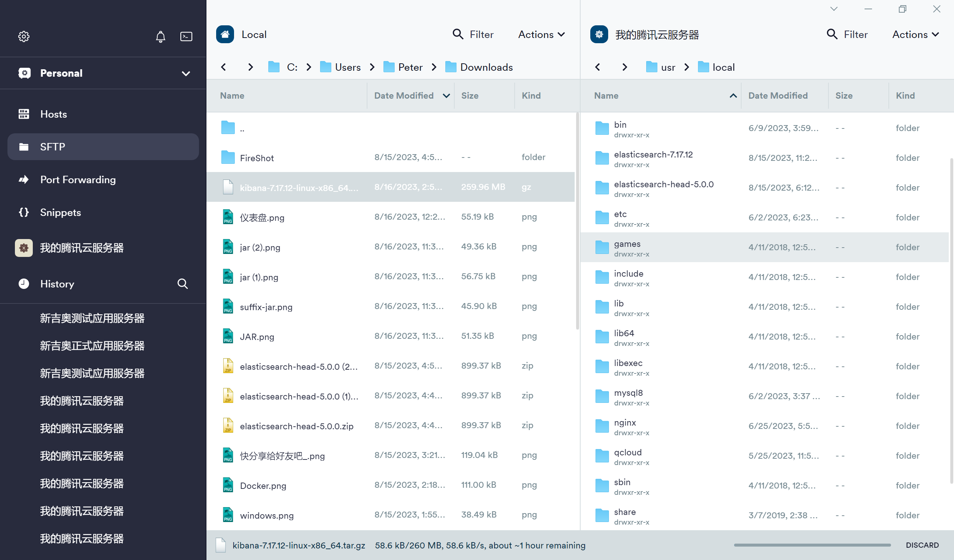Open Actions dropdown in remote pane

[915, 34]
